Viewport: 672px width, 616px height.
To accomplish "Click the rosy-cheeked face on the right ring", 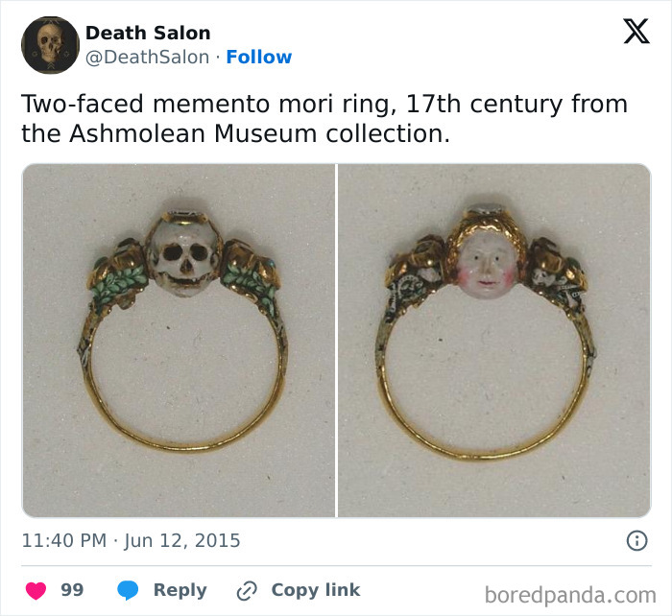I will 487,266.
